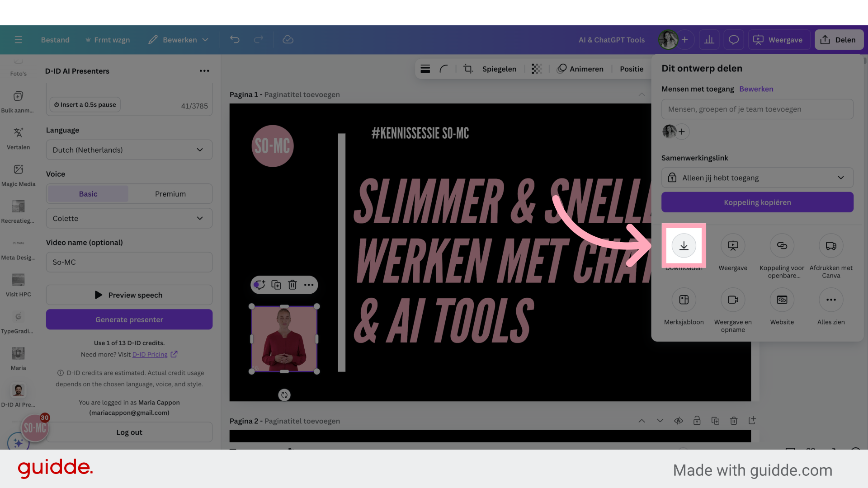This screenshot has width=868, height=488.
Task: Open the corner rounding toolbar icon
Action: (444, 69)
